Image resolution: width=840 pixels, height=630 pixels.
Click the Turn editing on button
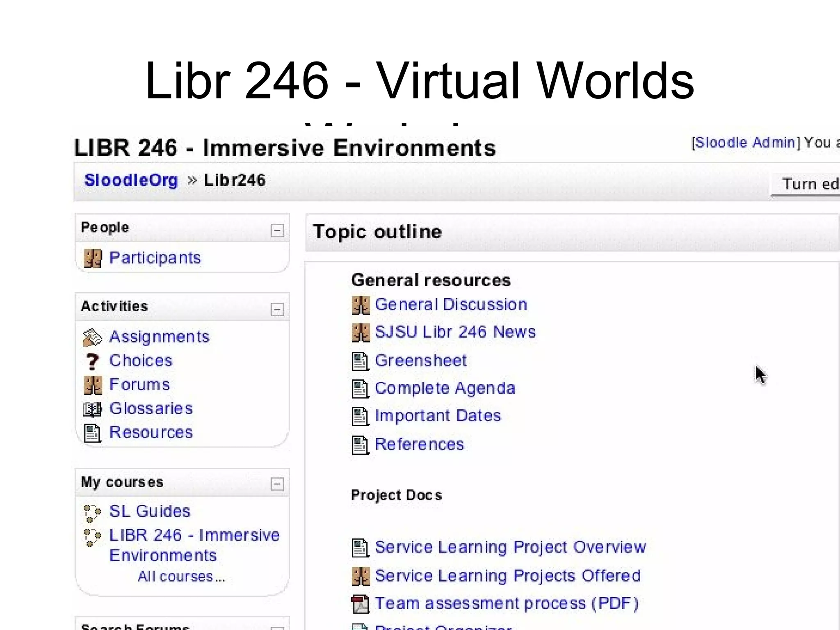(806, 184)
